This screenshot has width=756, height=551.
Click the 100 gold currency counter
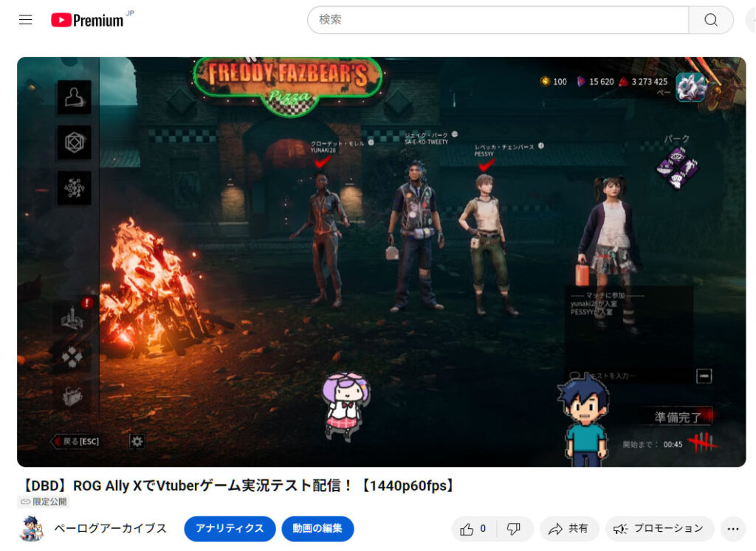(x=554, y=81)
